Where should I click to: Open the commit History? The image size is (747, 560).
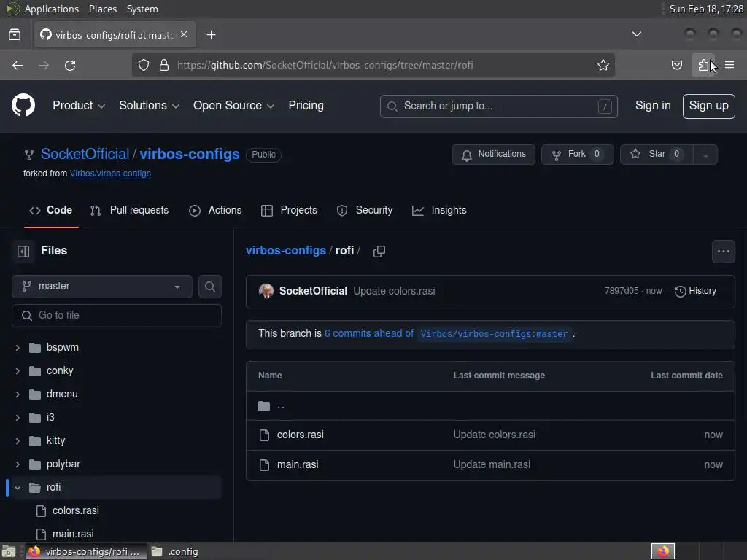tap(695, 291)
